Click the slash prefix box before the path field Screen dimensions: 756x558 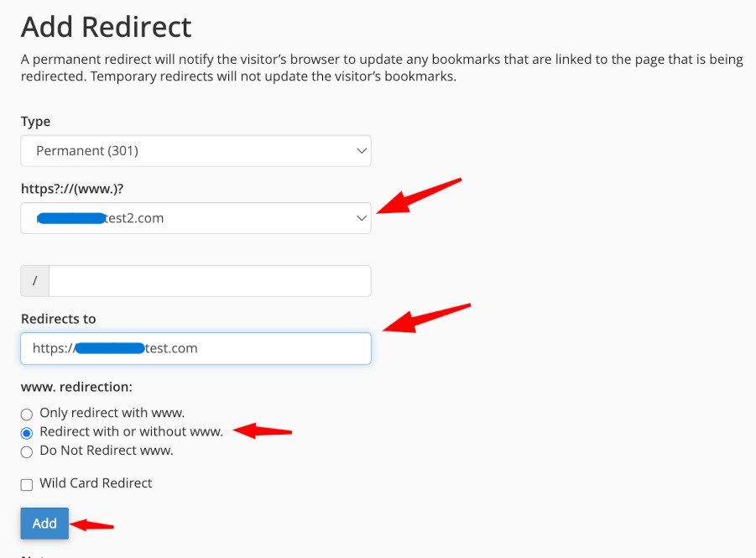(x=35, y=281)
